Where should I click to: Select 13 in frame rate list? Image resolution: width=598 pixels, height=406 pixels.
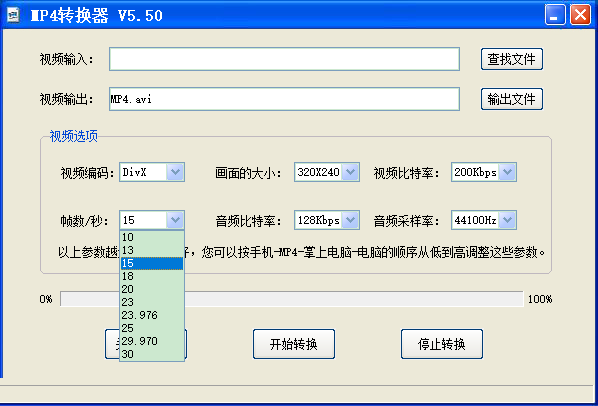(x=152, y=250)
